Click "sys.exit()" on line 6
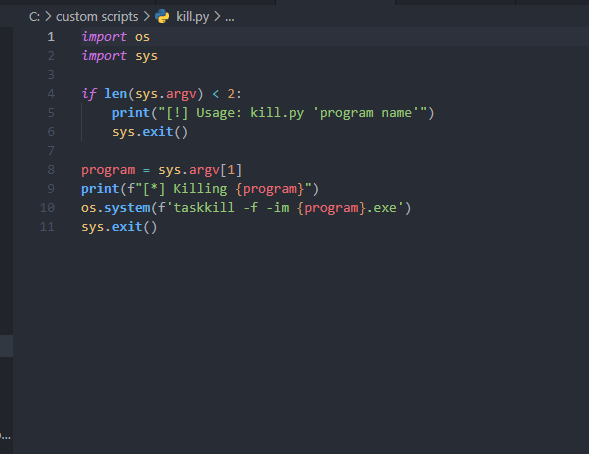Viewport: 589px width, 454px height. 150,132
